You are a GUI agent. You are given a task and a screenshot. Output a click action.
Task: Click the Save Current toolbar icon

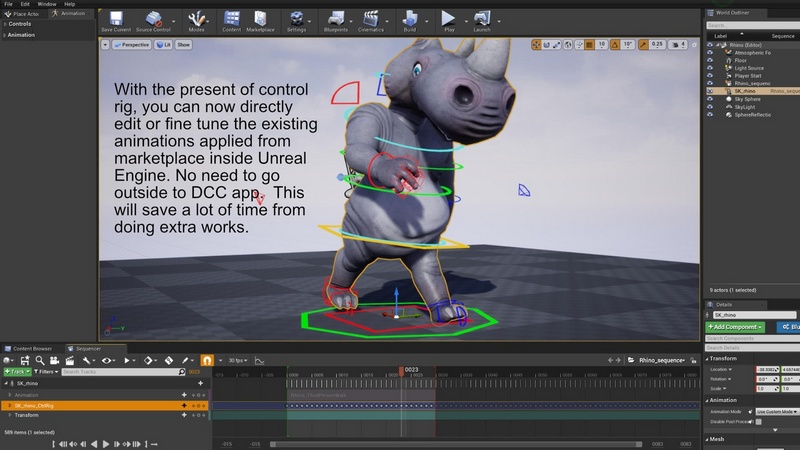[x=114, y=20]
